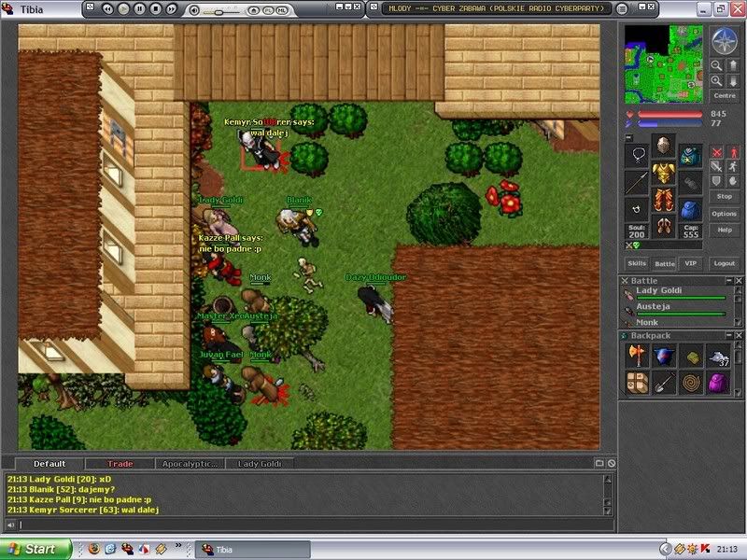This screenshot has width=747, height=560.
Task: Click the compass rose on the minimap
Action: click(x=725, y=41)
